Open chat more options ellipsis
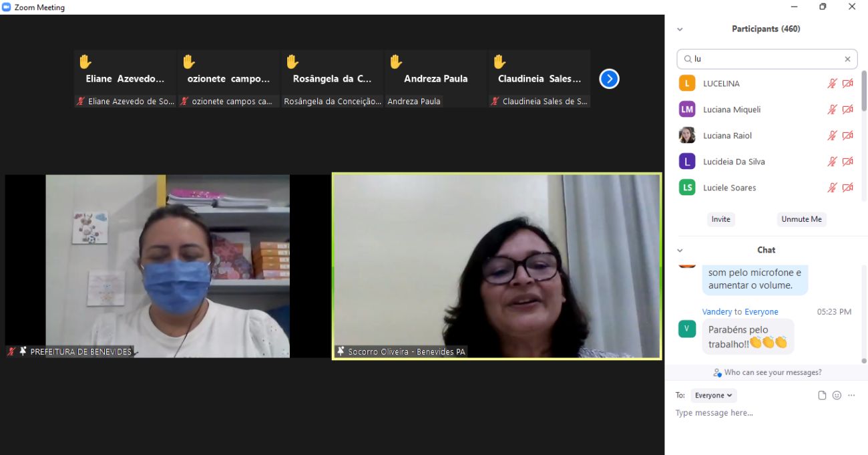868x455 pixels. 851,396
